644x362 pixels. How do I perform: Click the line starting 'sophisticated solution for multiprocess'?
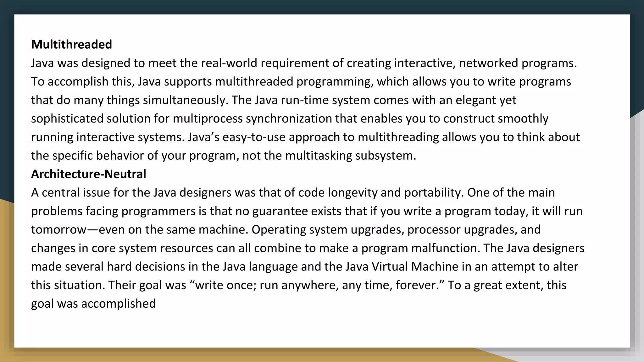point(290,119)
